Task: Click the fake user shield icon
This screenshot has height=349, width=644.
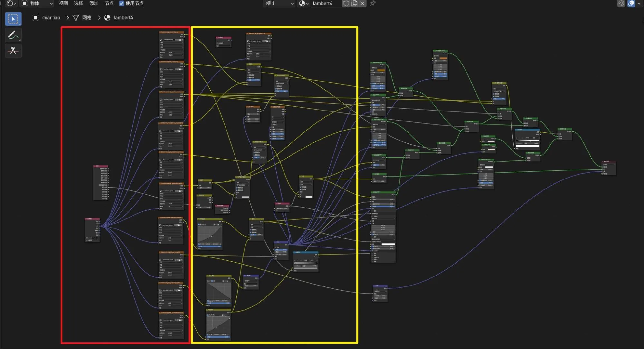Action: coord(346,4)
